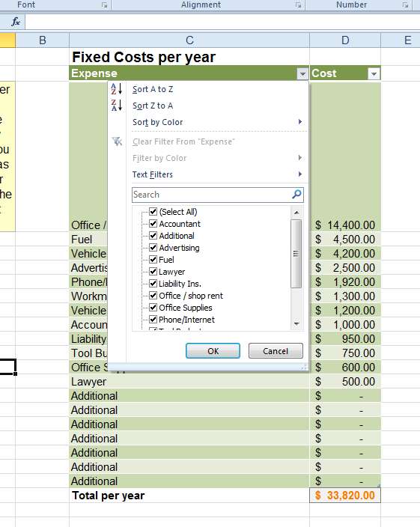Uncheck the Accountant filter checkbox
Image resolution: width=420 pixels, height=527 pixels.
153,224
